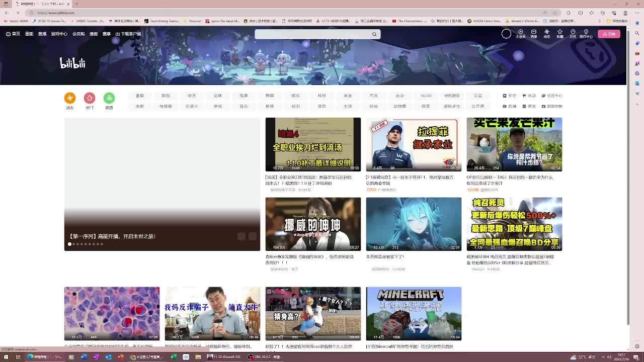Open the Minecraft video thumbnail
The image size is (644, 362).
[x=414, y=313]
